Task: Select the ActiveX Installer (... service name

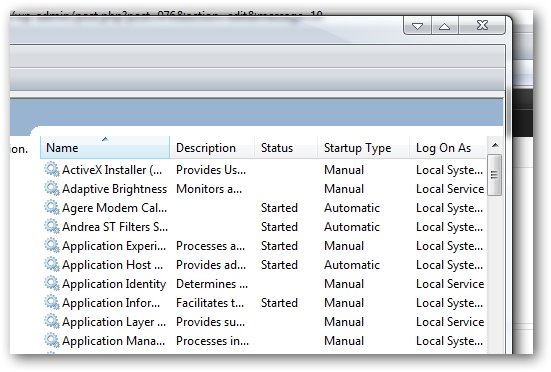Action: [112, 170]
